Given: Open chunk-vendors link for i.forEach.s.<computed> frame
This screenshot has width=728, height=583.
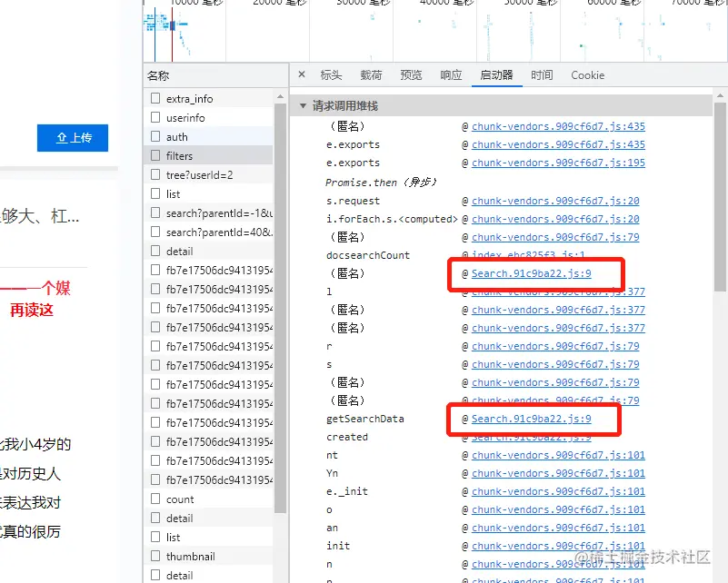Looking at the screenshot, I should 555,219.
